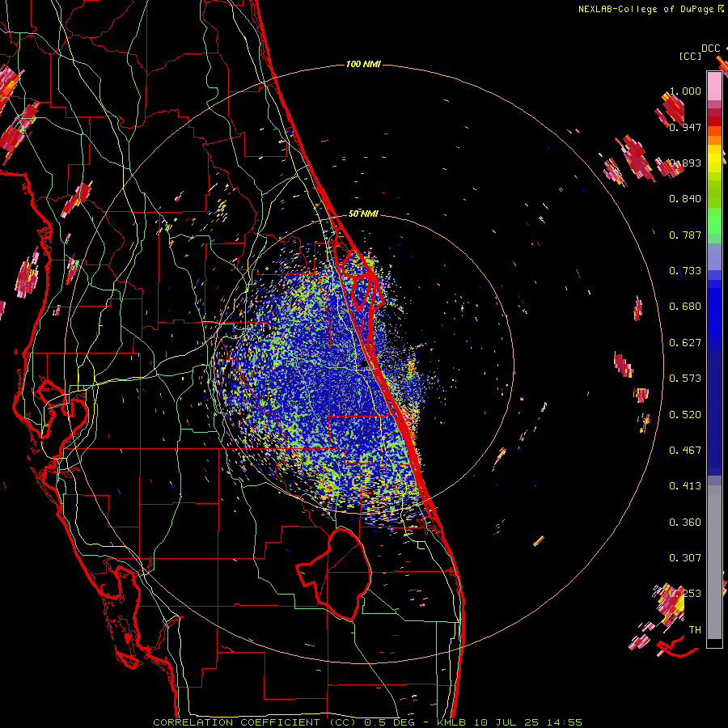
Task: Click the black radar site dot at map center
Action: pyautogui.click(x=364, y=365)
